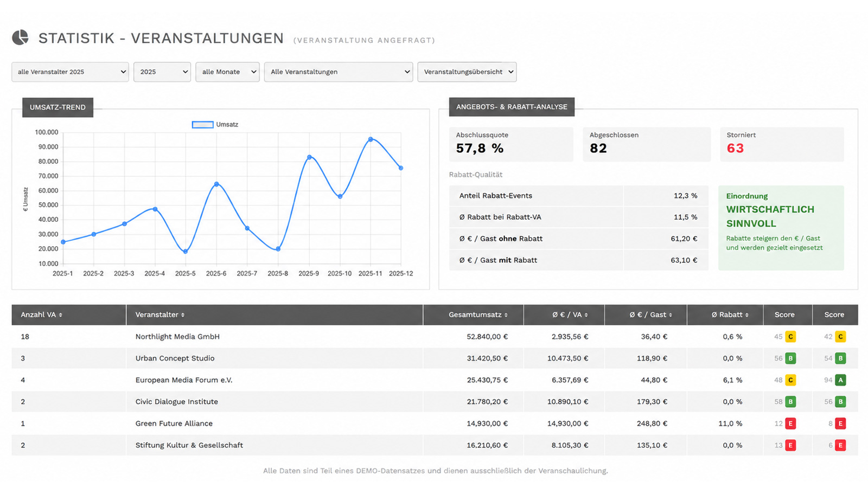Image resolution: width=868 pixels, height=488 pixels.
Task: Click the red E badge, score 12, Green Future Alliance
Action: coord(790,423)
